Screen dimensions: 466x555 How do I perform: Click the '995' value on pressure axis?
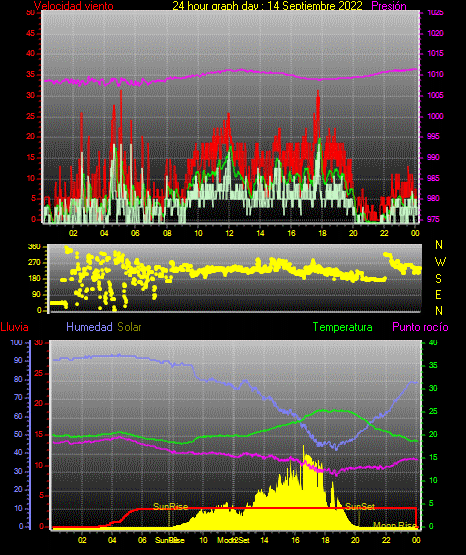pyautogui.click(x=433, y=136)
